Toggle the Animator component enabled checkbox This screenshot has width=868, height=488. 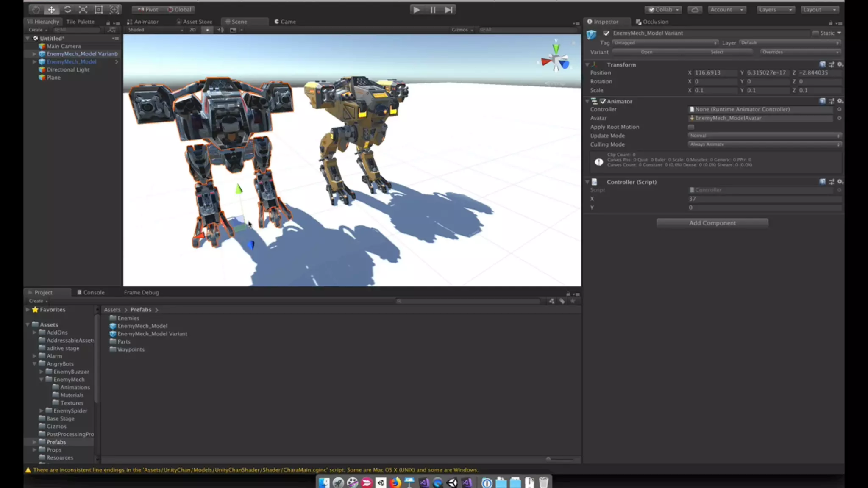tap(603, 101)
